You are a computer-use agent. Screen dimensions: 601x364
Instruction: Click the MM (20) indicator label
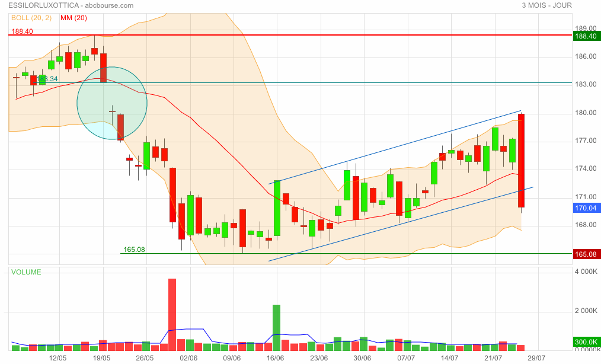point(73,18)
